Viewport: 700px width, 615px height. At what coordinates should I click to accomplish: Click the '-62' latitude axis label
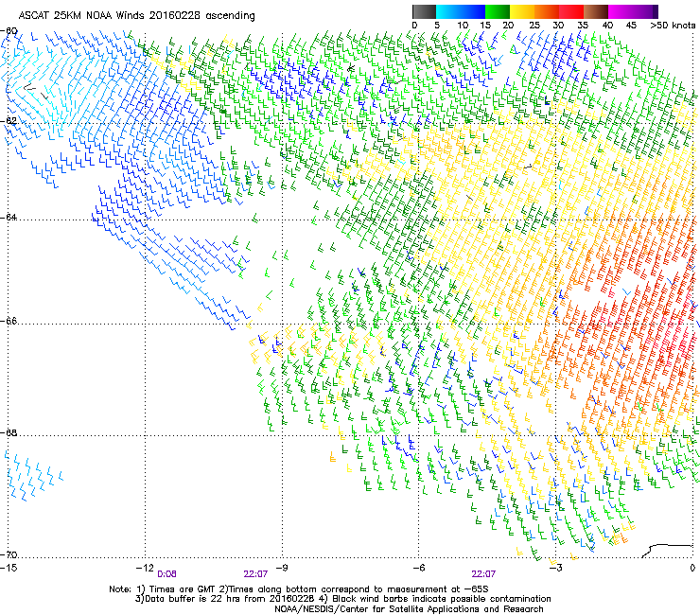point(9,121)
